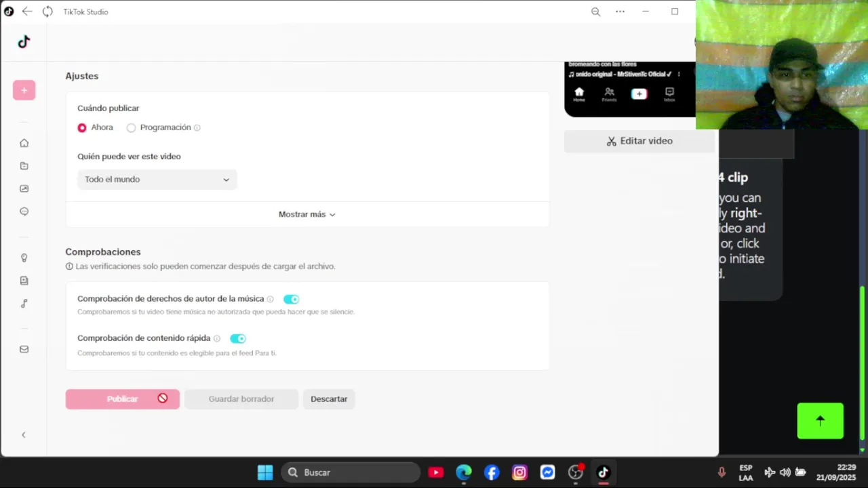Viewport: 868px width, 488px height.
Task: Click info icon next to quick content check
Action: (217, 338)
